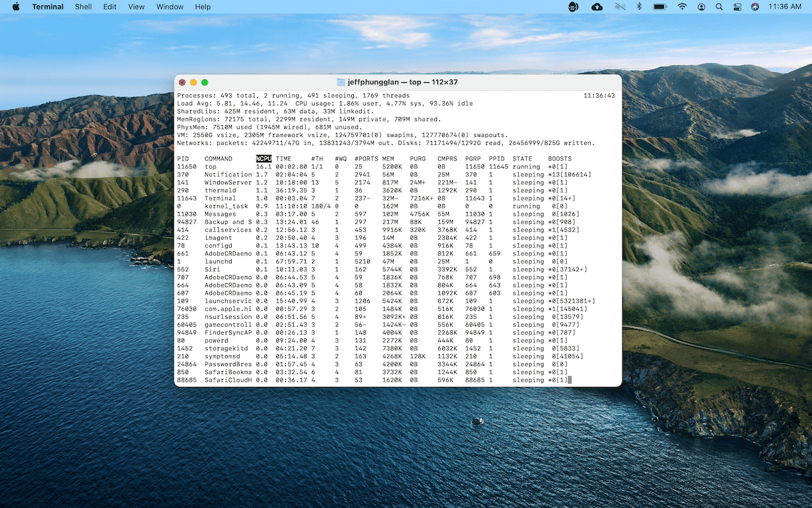Click the bold Terminal app menu
This screenshot has height=508, width=812.
click(x=48, y=7)
